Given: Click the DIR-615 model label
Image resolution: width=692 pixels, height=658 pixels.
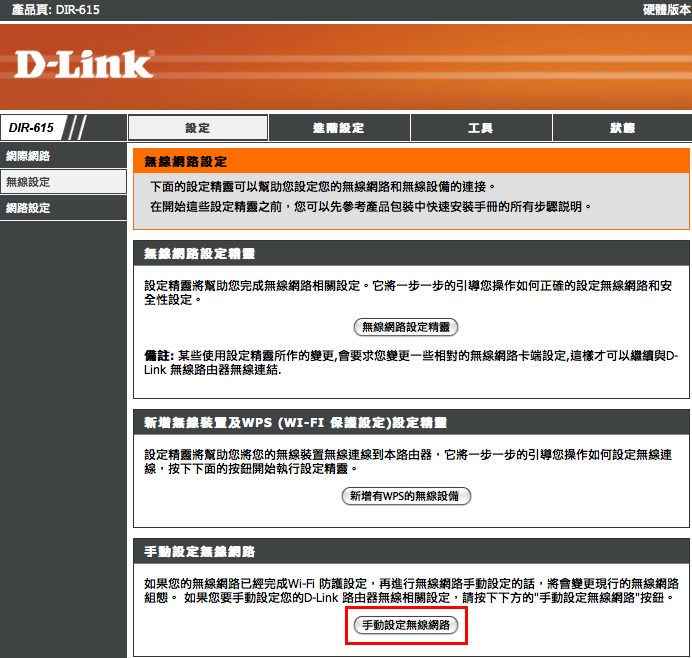Looking at the screenshot, I should pyautogui.click(x=31, y=128).
